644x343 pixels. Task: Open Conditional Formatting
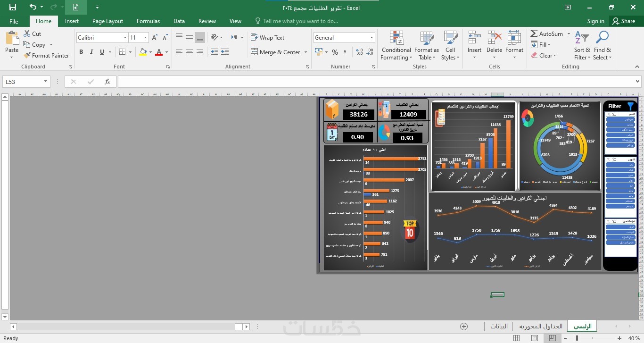[396, 46]
